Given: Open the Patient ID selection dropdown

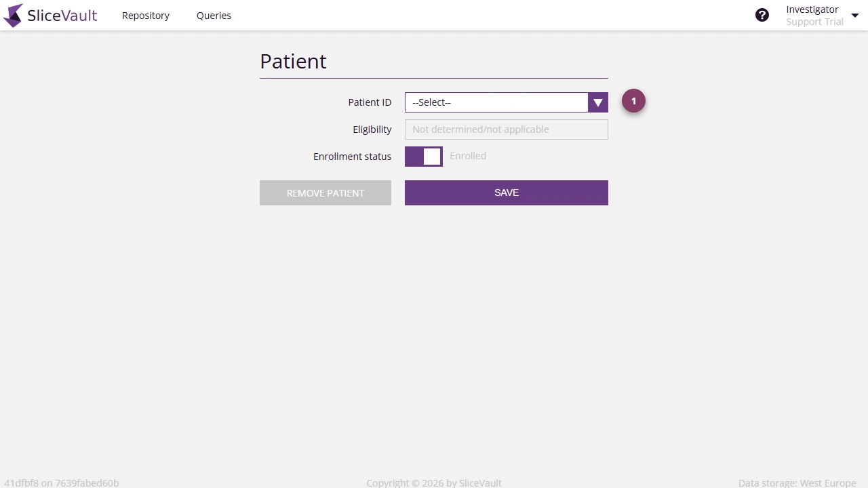Looking at the screenshot, I should pyautogui.click(x=495, y=102).
